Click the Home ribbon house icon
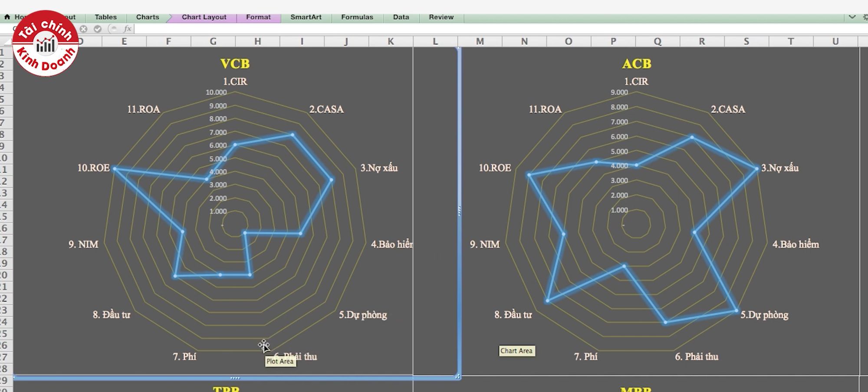868x392 pixels. (7, 17)
